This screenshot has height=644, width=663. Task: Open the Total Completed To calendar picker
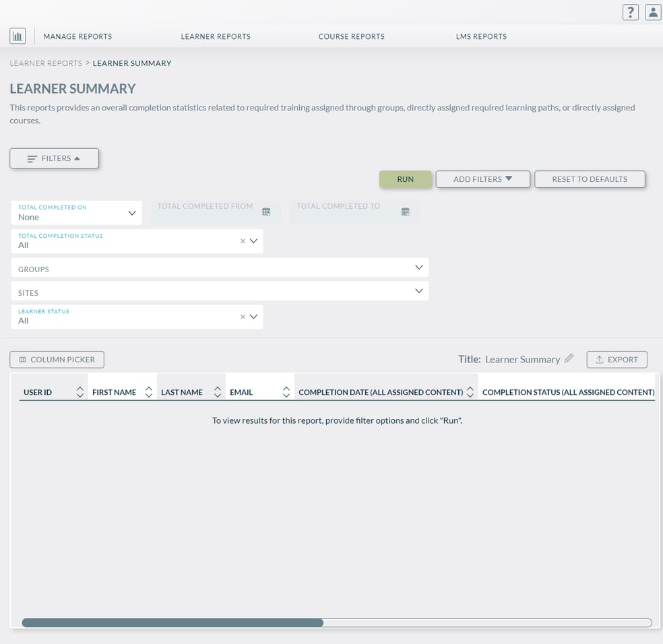[405, 211]
